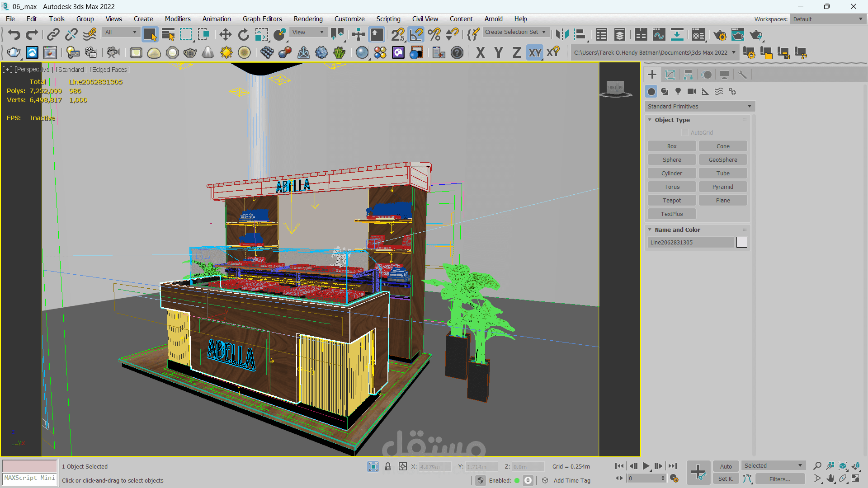Switch to Lights creation category

678,91
